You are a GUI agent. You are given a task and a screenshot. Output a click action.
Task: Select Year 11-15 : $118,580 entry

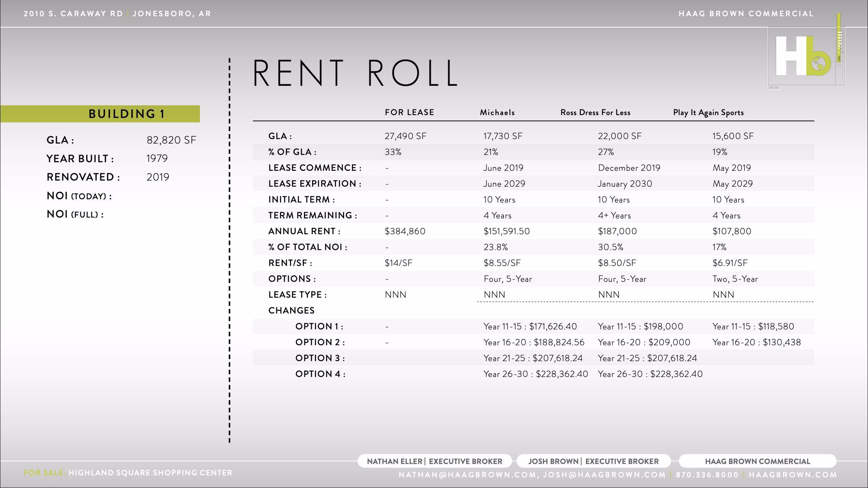(753, 327)
